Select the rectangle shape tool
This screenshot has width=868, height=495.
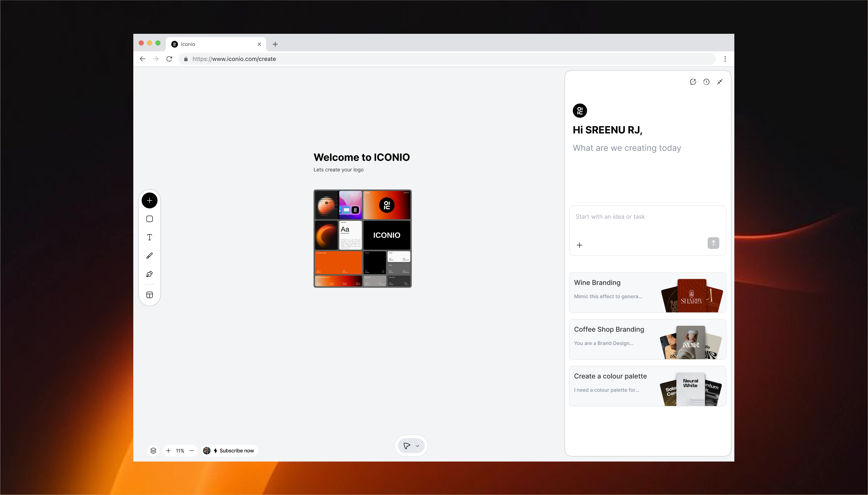point(149,219)
